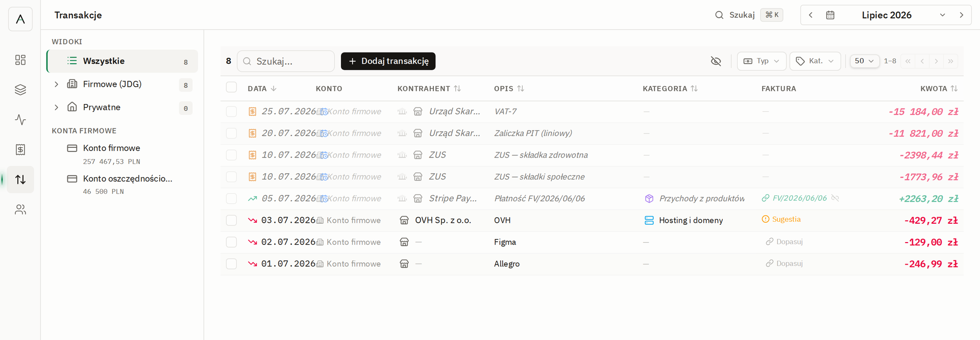Open Konto firmowe account in sidebar
This screenshot has height=340, width=980.
coord(122,154)
